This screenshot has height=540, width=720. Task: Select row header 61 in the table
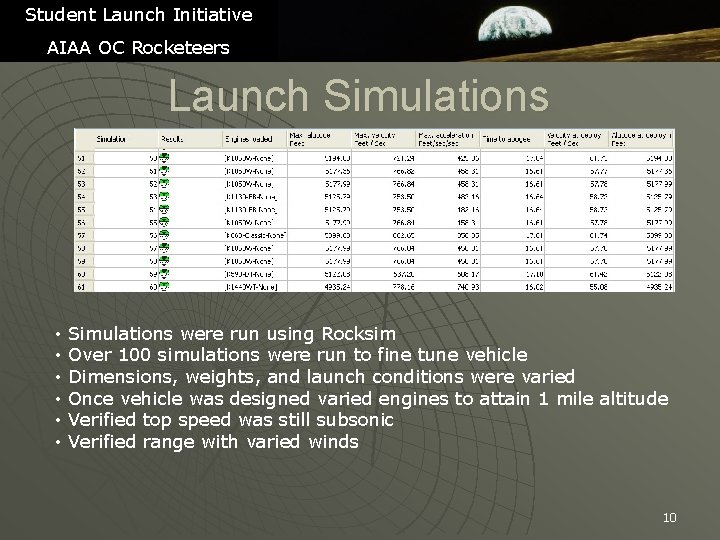point(84,287)
